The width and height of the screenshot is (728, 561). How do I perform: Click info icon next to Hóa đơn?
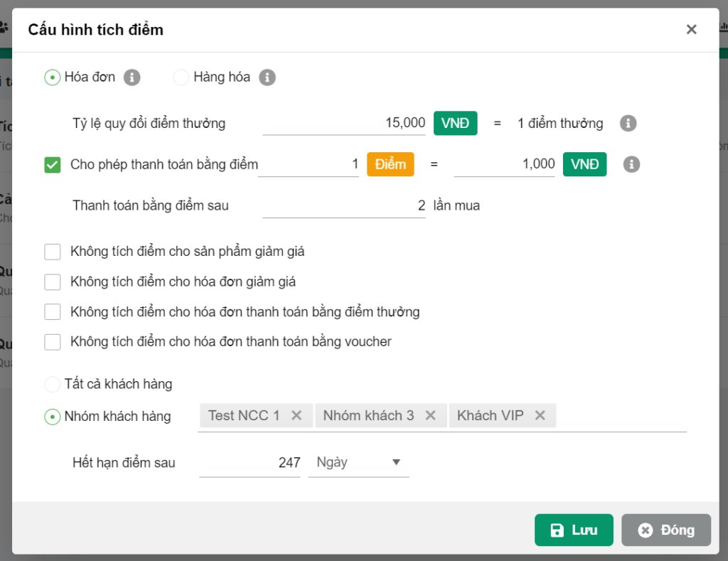coord(132,78)
